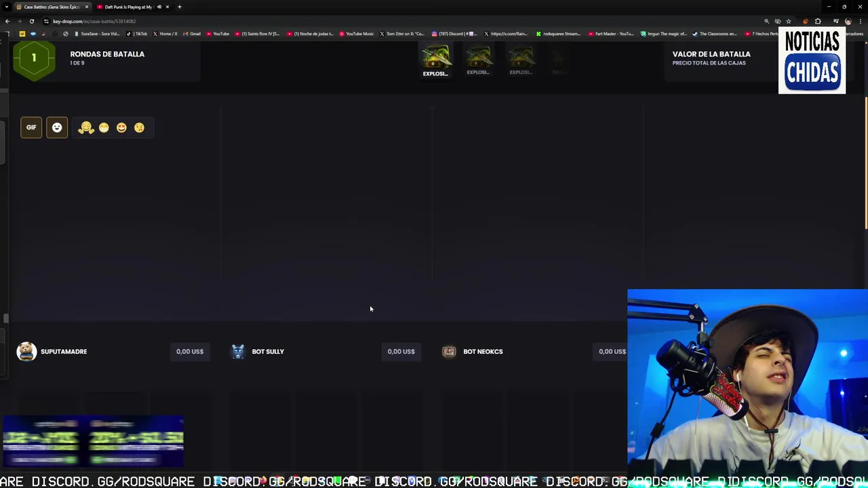Open the Saints Row IV bookmark

tap(257, 34)
